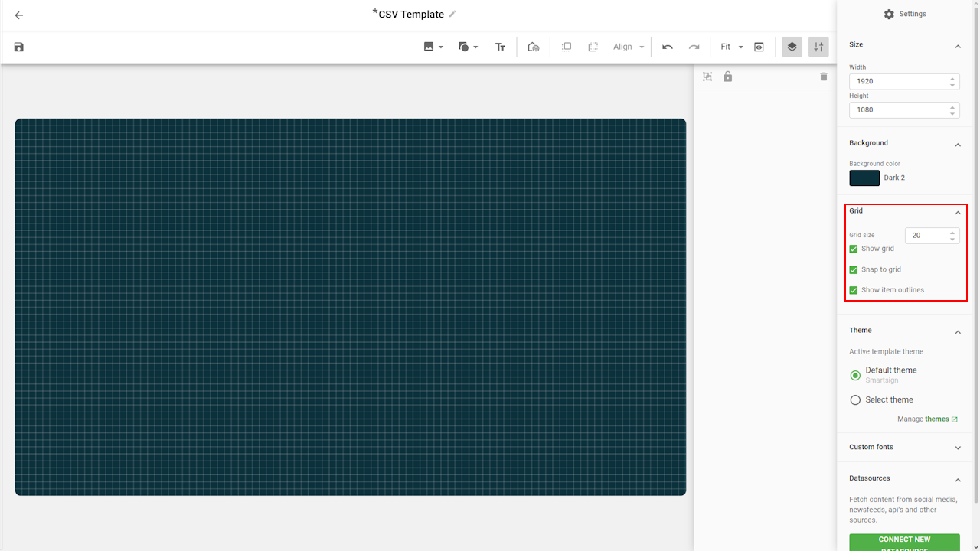The image size is (980, 551).
Task: Open the Fit zoom dropdown
Action: coord(731,47)
